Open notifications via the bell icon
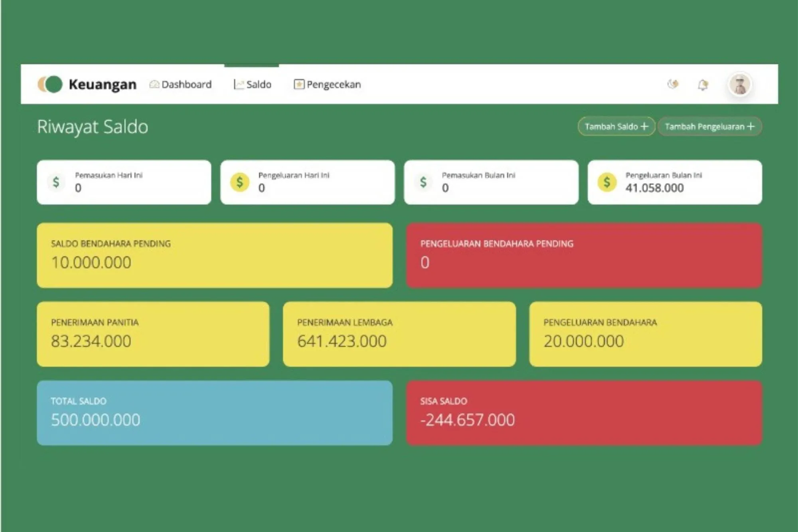The width and height of the screenshot is (798, 532). point(703,85)
